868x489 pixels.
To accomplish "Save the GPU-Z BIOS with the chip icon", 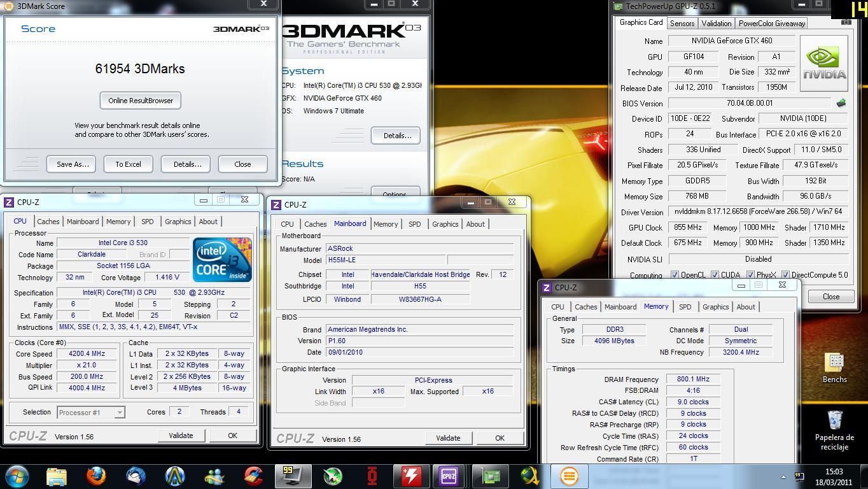I will tap(841, 103).
